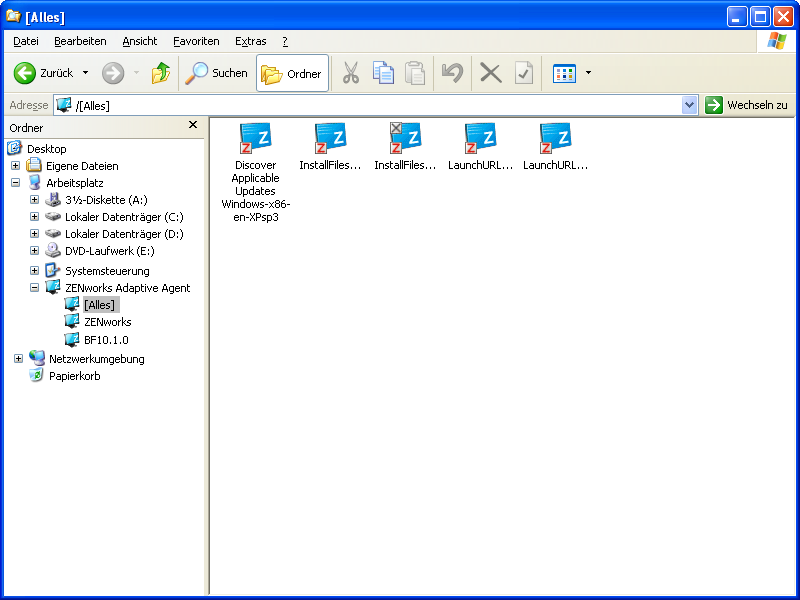
Task: Expand Lokaler Datenträger (C:) tree node
Action: (x=34, y=217)
